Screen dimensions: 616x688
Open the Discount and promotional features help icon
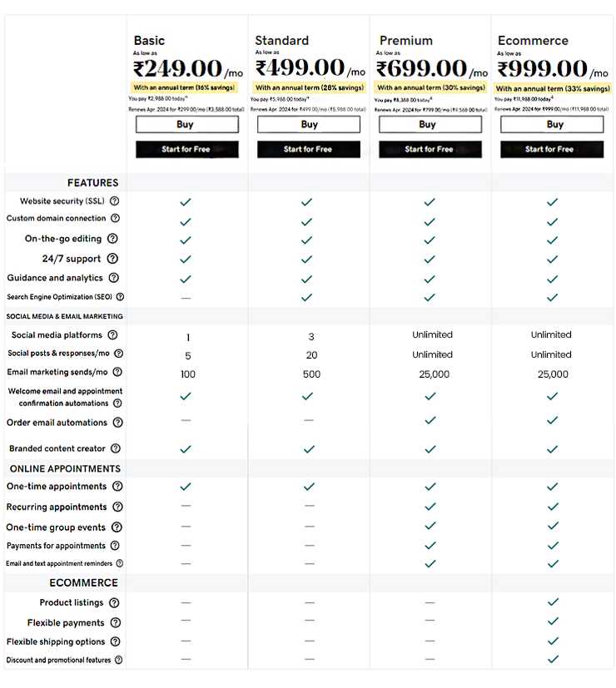[121, 658]
